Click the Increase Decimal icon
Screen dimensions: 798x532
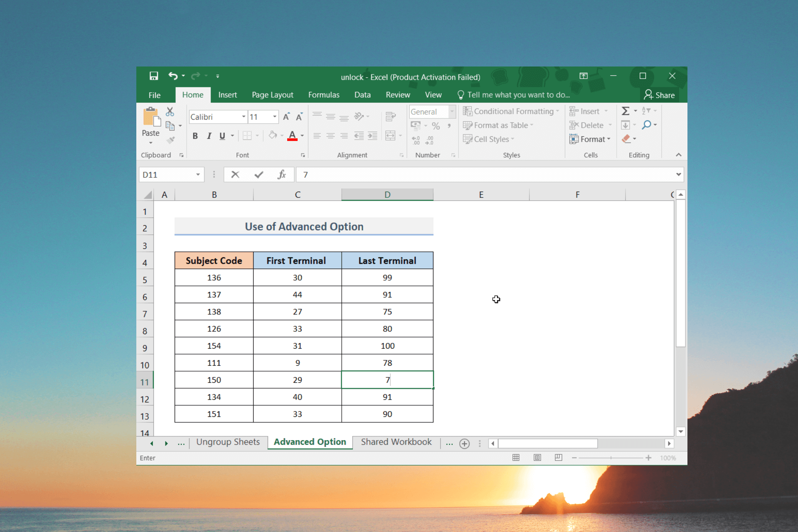click(x=416, y=140)
